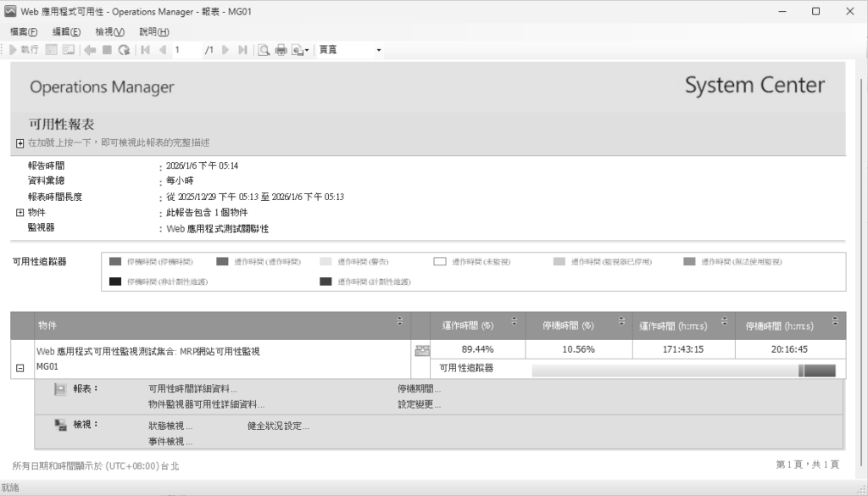Sort by 停機時間 (%) column
Screen dimensions: 868x496
click(621, 321)
